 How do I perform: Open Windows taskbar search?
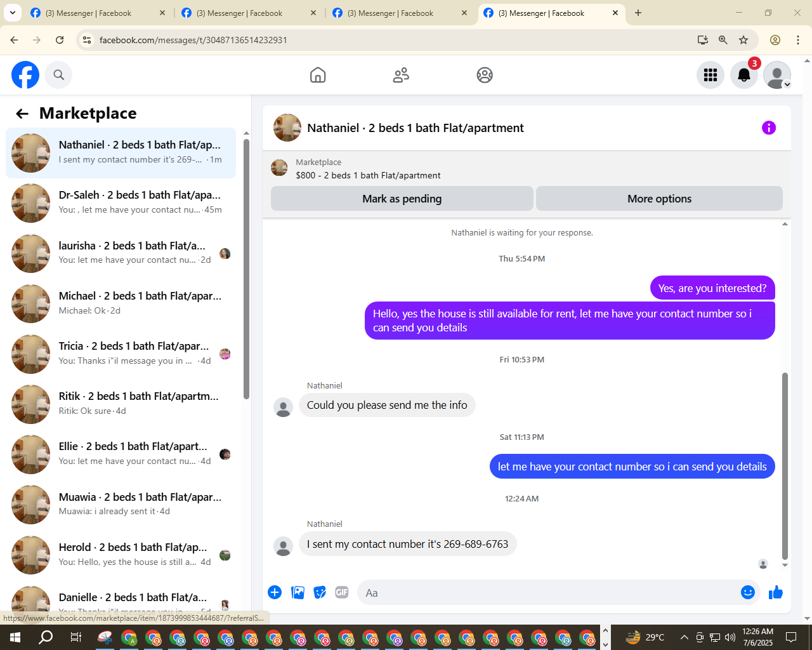pos(46,637)
